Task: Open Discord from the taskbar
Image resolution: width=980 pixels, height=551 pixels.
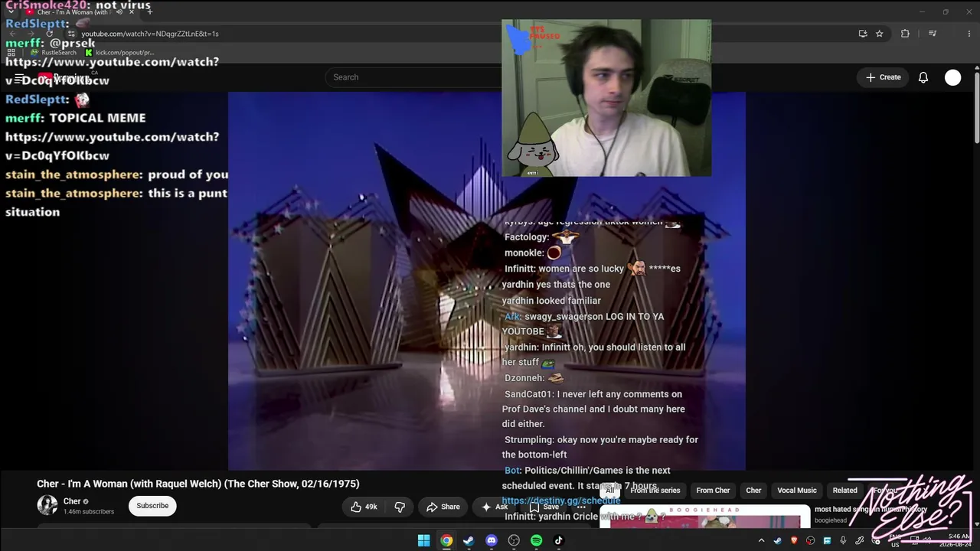Action: pyautogui.click(x=492, y=540)
